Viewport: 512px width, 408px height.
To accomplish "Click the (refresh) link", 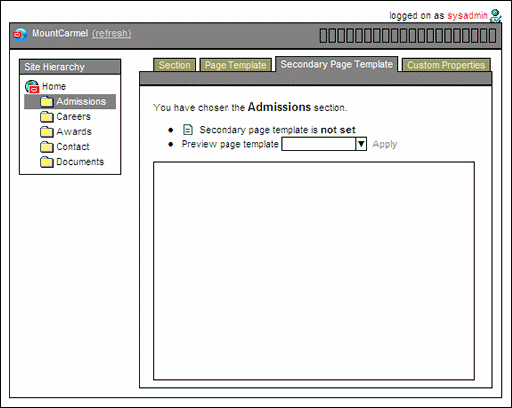I will pos(111,33).
